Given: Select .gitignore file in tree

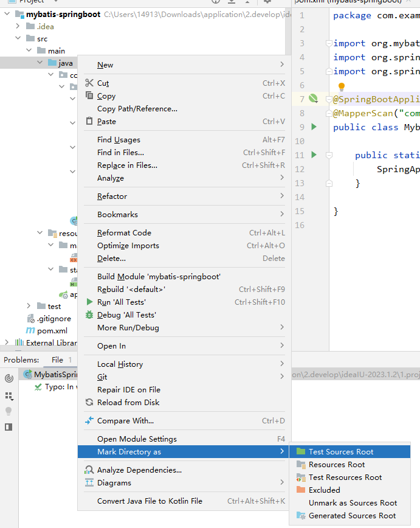Looking at the screenshot, I should point(54,318).
